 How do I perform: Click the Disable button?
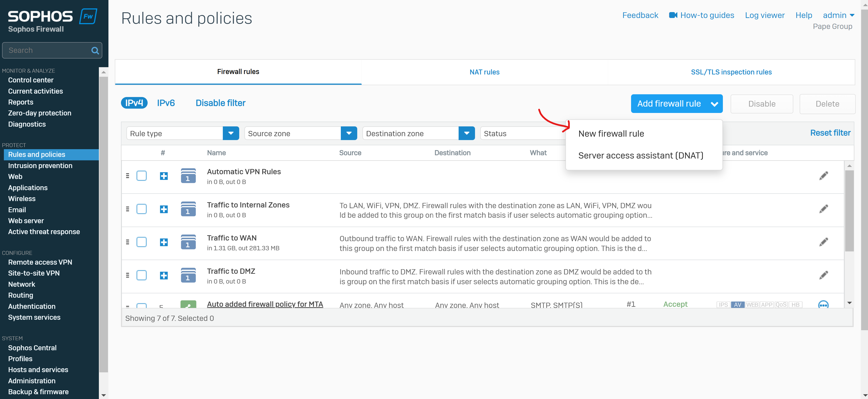click(x=762, y=104)
